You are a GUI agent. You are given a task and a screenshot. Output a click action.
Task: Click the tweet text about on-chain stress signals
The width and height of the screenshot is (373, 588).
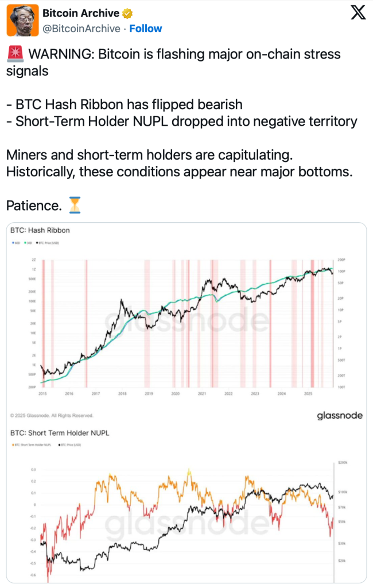coord(172,62)
